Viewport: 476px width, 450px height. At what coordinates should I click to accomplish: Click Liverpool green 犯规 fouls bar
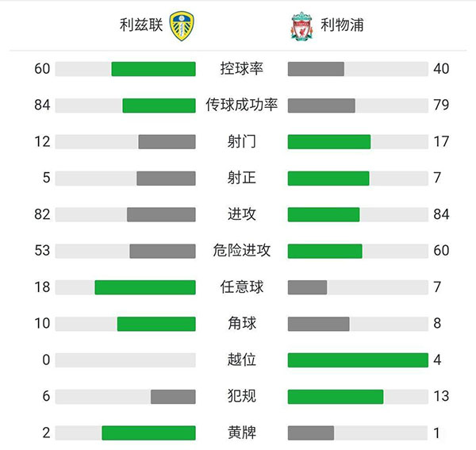(x=336, y=396)
